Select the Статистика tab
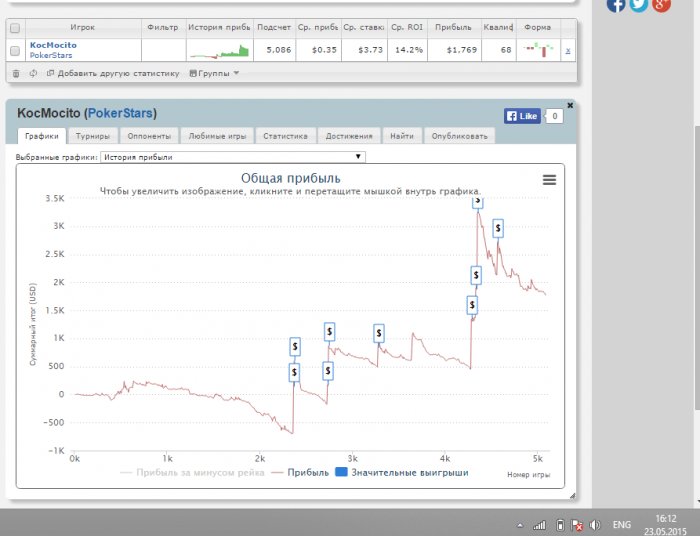 click(285, 136)
